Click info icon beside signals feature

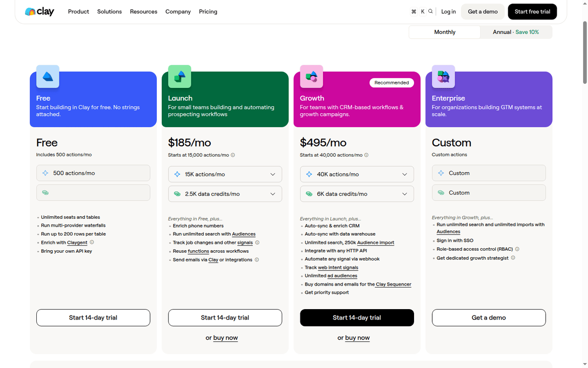tap(257, 242)
